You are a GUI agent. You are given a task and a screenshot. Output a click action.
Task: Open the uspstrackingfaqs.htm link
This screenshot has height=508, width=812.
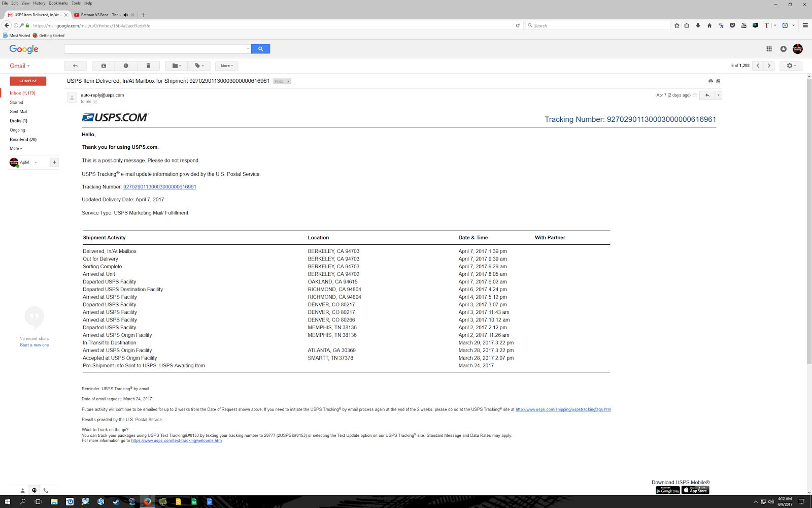pyautogui.click(x=563, y=409)
